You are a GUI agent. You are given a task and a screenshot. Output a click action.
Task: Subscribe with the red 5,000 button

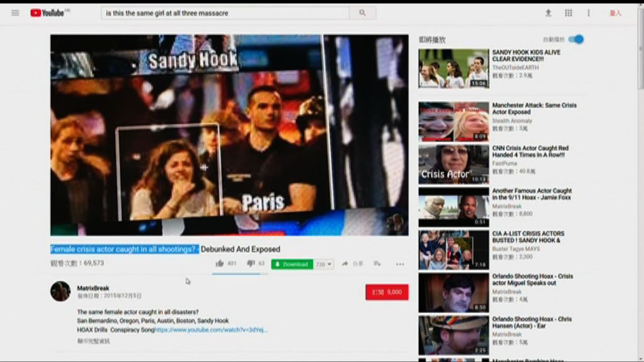[x=387, y=292]
